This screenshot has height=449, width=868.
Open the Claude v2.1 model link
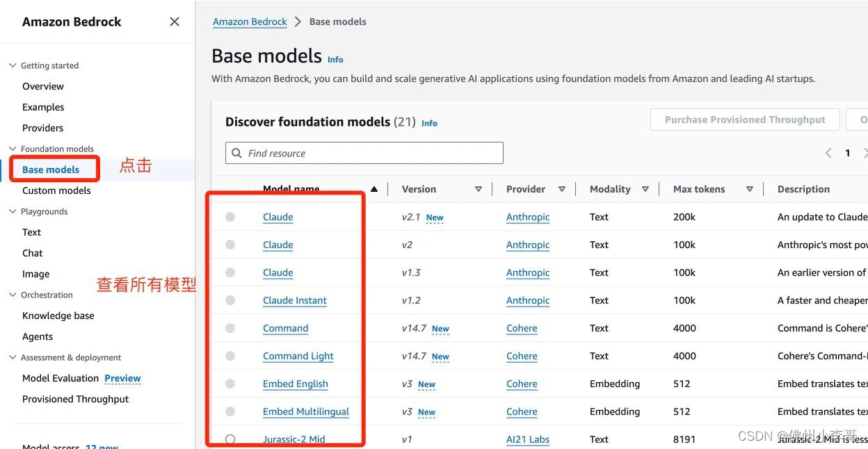278,217
